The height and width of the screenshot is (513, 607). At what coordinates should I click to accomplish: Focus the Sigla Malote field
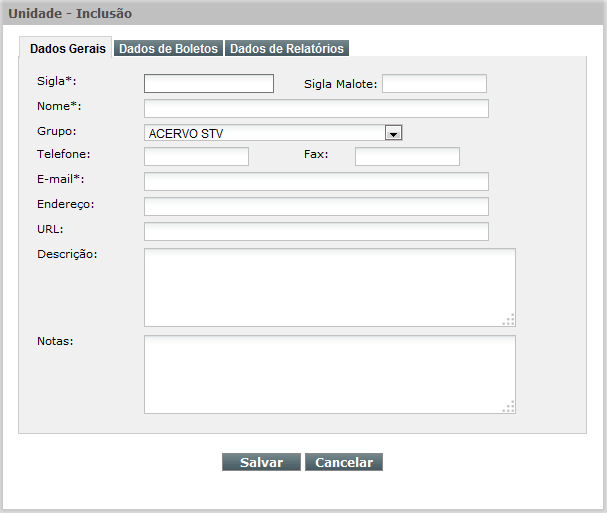point(434,84)
